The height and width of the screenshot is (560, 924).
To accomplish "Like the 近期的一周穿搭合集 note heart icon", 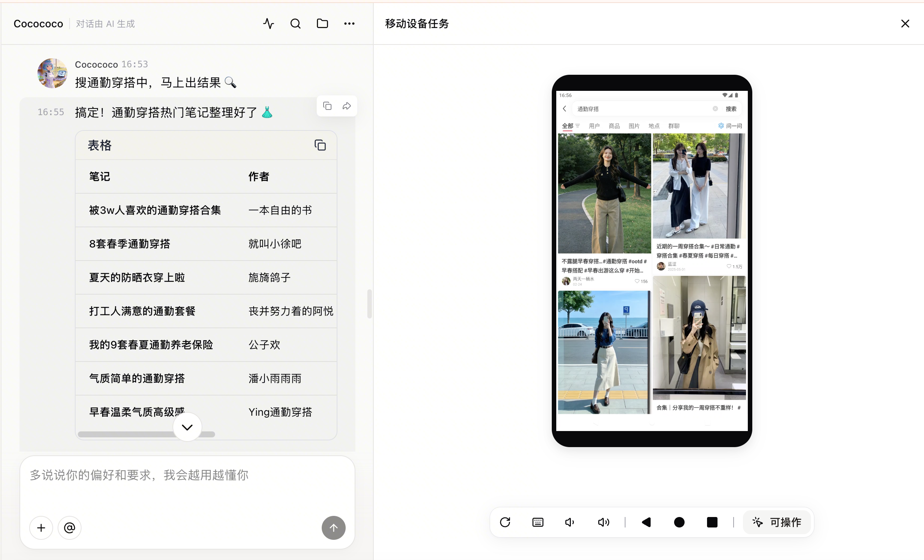I will tap(729, 267).
